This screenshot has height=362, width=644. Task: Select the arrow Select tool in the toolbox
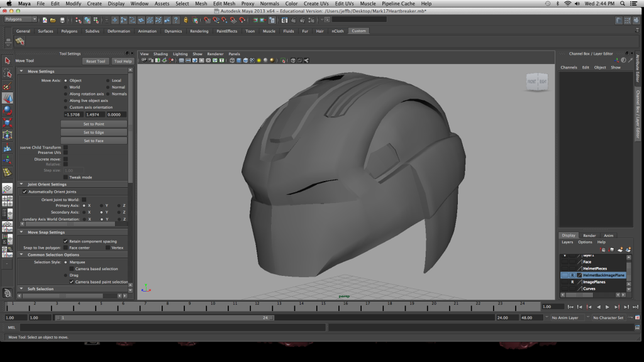(x=8, y=61)
